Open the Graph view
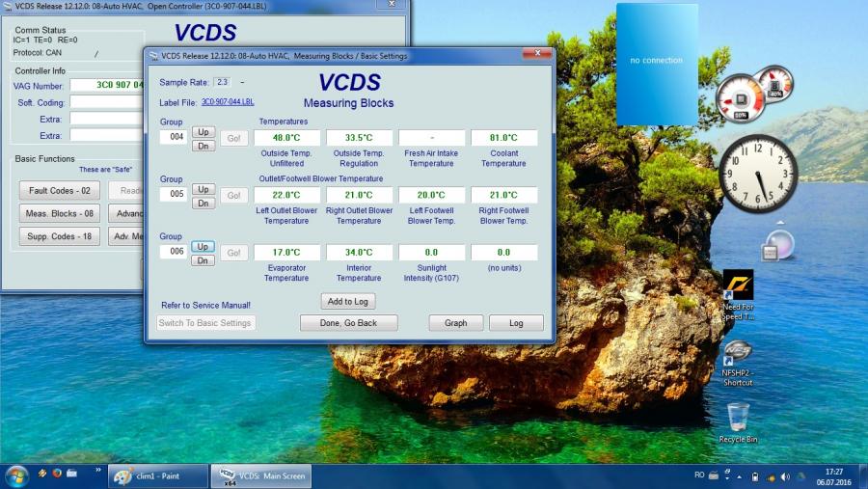 (455, 323)
